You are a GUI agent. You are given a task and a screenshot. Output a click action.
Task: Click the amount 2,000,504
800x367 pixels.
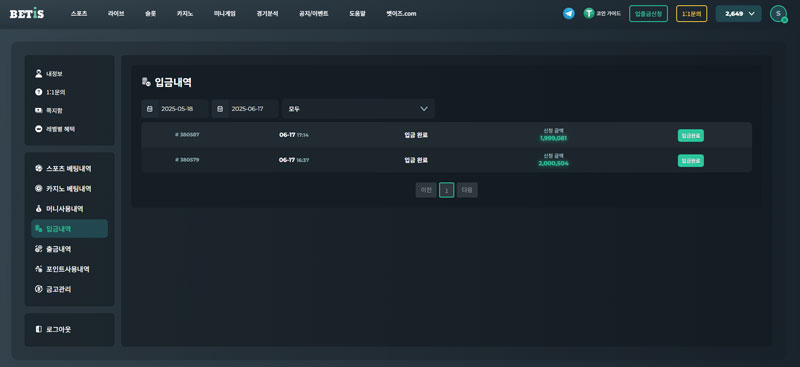[x=554, y=163]
